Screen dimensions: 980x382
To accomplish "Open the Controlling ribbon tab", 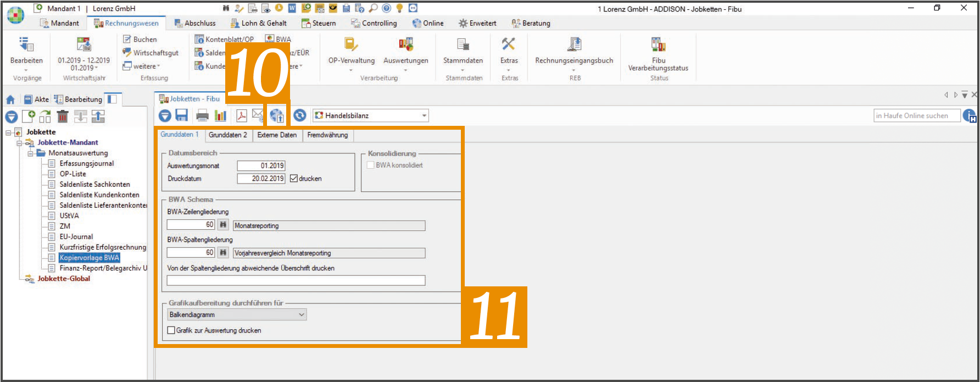I will click(x=374, y=23).
